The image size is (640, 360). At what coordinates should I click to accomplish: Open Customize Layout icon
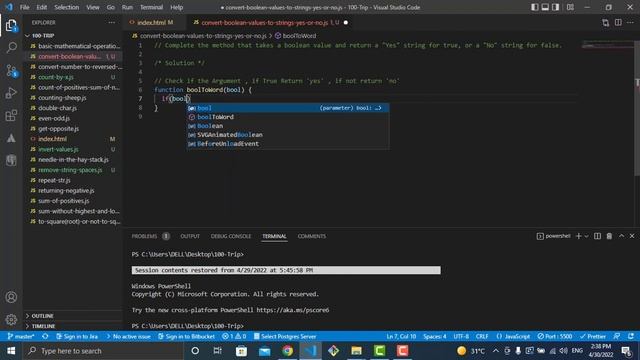coord(570,7)
